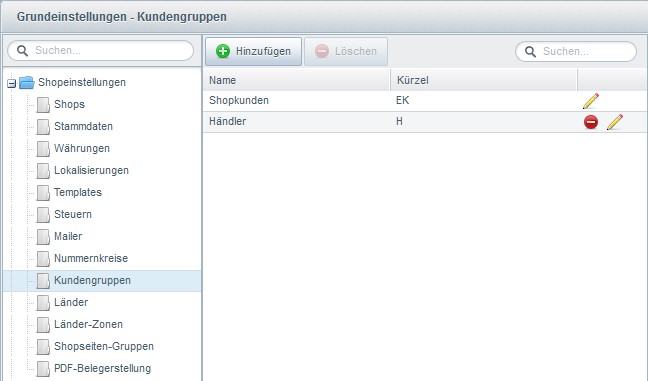Select Shopseiten-Gruppen in the tree

[104, 346]
